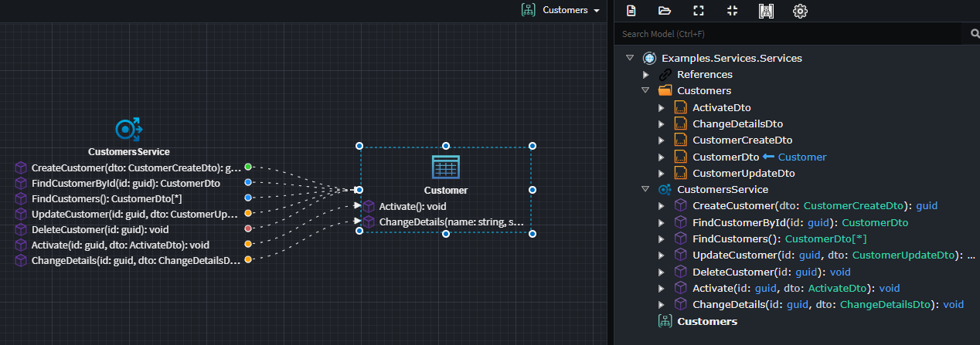Click the Customers diagram icon in tree

665,321
